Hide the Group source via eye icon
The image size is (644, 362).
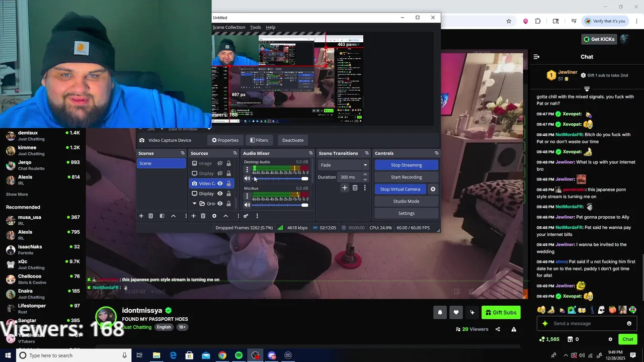point(220,204)
